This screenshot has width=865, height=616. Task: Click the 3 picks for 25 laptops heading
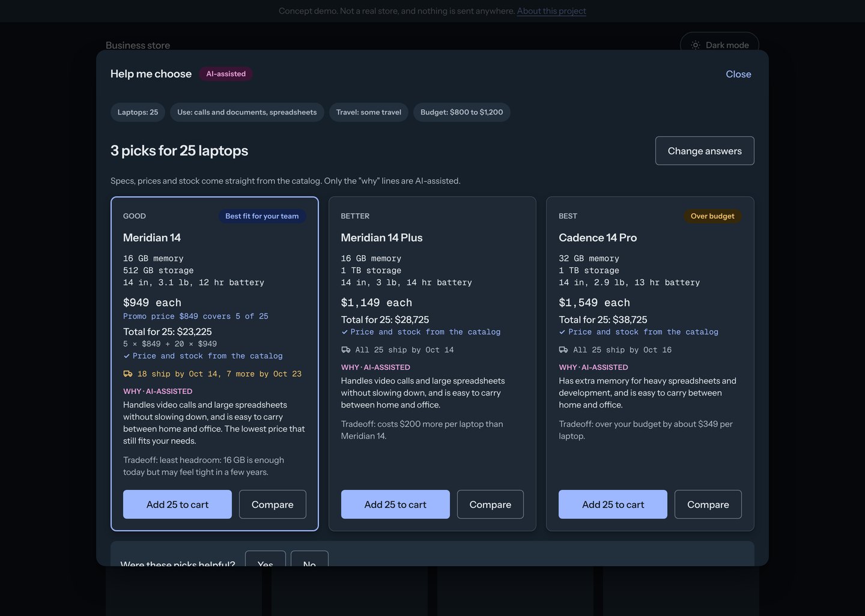click(x=179, y=151)
